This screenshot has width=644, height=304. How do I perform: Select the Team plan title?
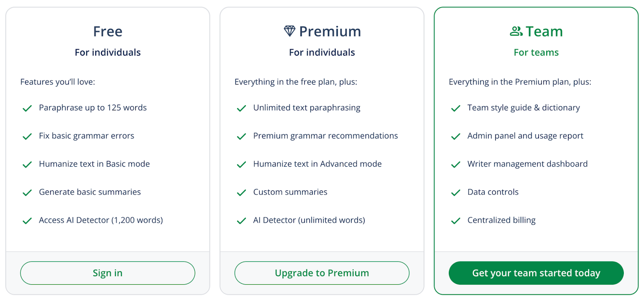[x=544, y=31]
